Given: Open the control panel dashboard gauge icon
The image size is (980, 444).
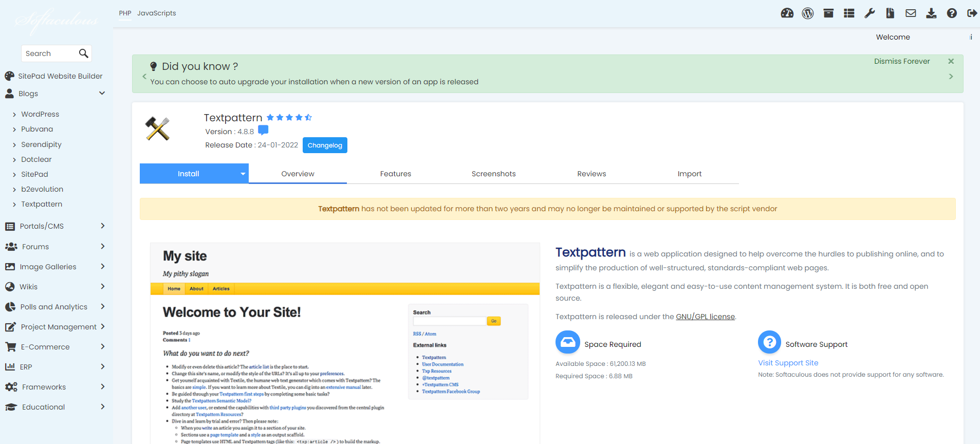Looking at the screenshot, I should (x=787, y=13).
